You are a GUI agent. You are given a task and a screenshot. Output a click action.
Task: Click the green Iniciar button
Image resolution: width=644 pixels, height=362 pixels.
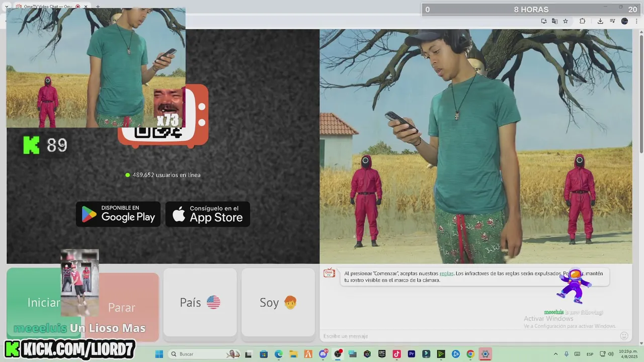click(33, 302)
